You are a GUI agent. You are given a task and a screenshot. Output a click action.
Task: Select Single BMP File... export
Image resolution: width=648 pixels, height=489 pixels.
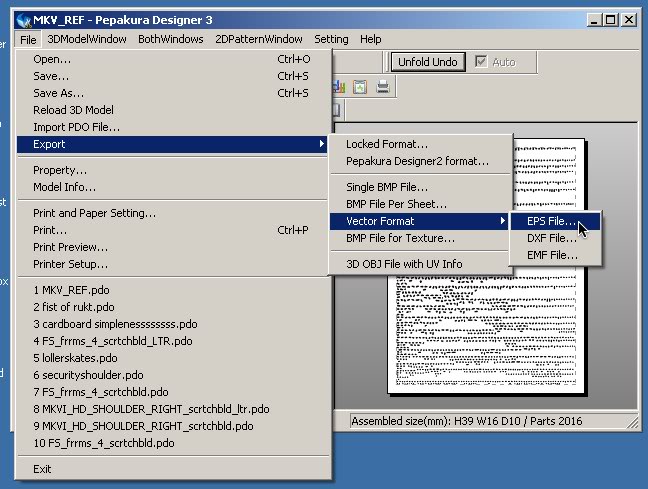419,187
